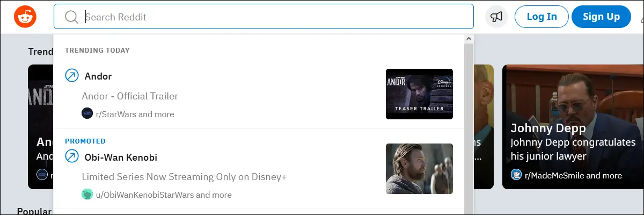
Task: Open the Obi-Wan Kenobi thumbnail image
Action: pos(419,169)
